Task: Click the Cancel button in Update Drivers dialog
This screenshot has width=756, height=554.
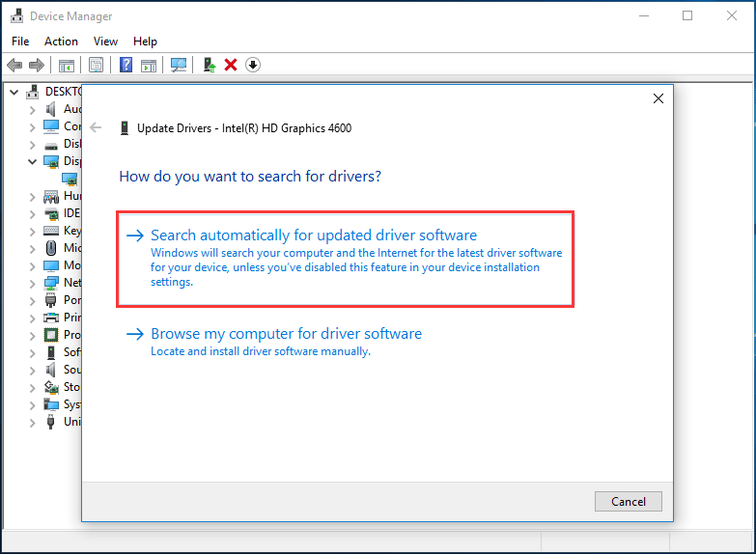Action: click(x=629, y=502)
